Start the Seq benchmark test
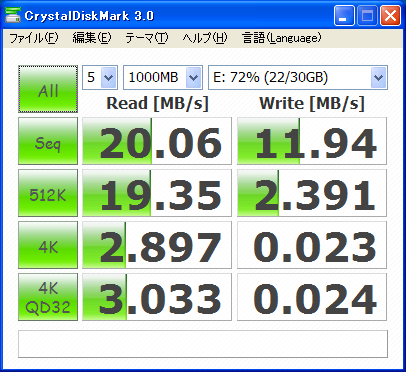Viewport: 406px width, 372px height. (x=48, y=141)
